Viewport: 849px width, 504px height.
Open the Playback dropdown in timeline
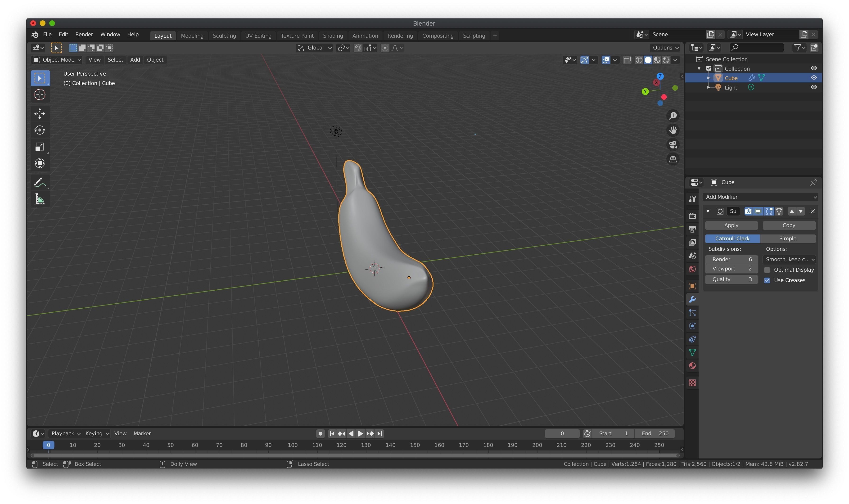(x=65, y=434)
